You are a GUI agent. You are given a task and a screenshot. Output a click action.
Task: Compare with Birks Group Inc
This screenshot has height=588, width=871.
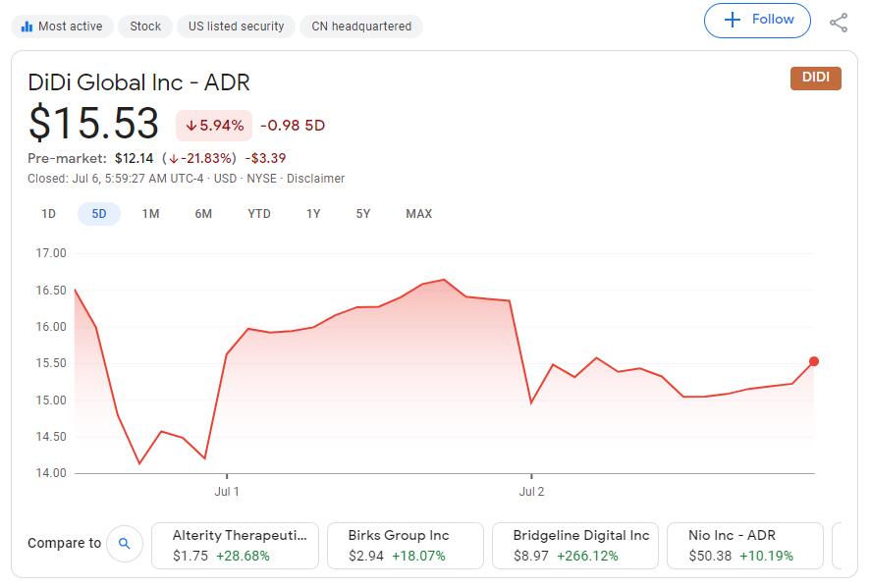(x=405, y=546)
